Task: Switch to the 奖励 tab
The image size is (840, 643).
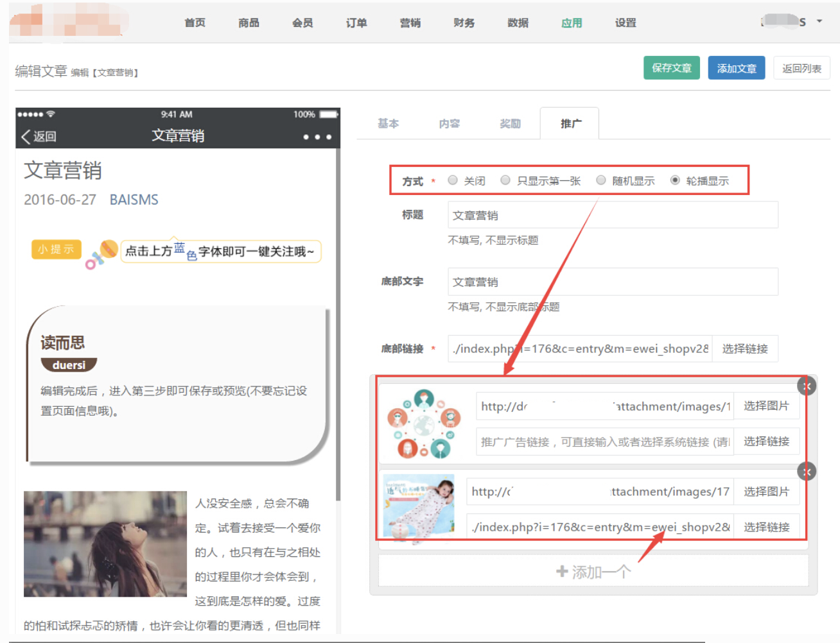Action: [x=511, y=123]
